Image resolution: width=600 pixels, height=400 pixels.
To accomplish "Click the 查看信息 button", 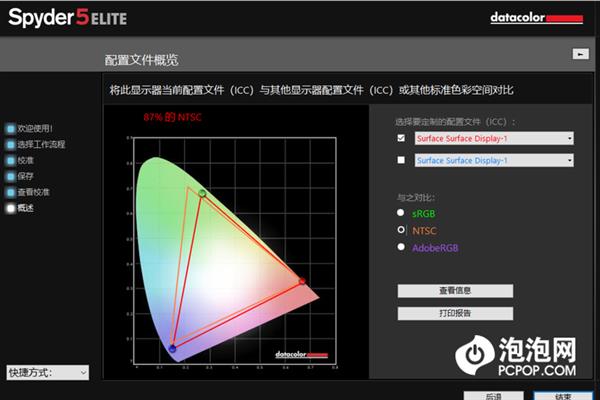I will [x=455, y=291].
